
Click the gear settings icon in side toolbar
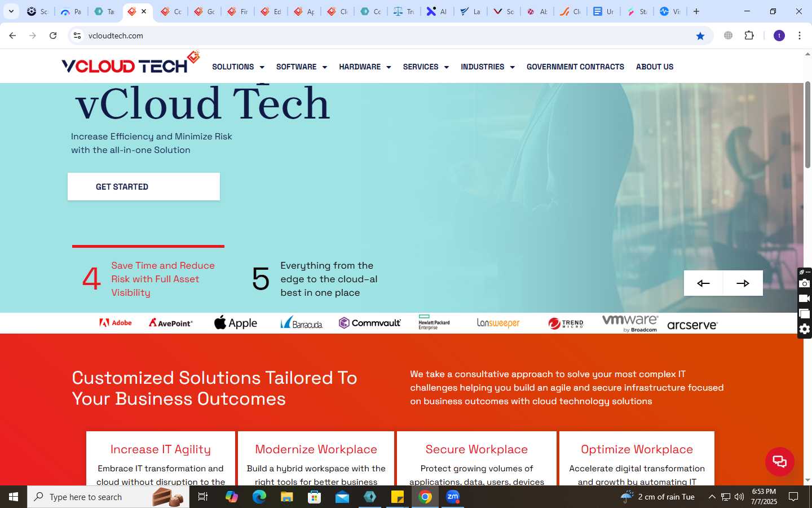tap(805, 329)
